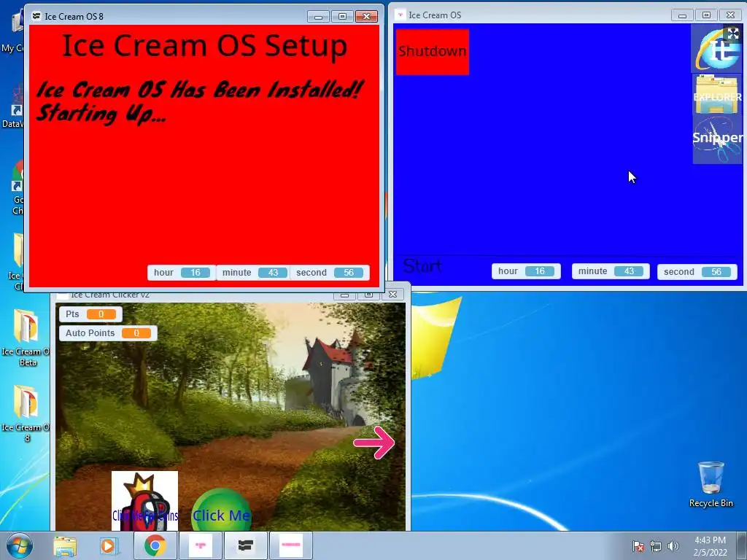Open the Ice Cream OS 8 desktop folder
The height and width of the screenshot is (560, 747).
(27, 413)
